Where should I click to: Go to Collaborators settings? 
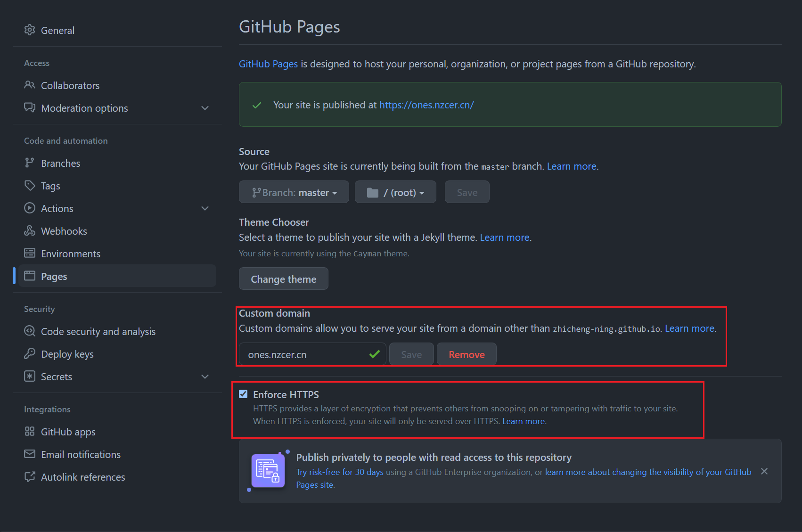point(70,85)
